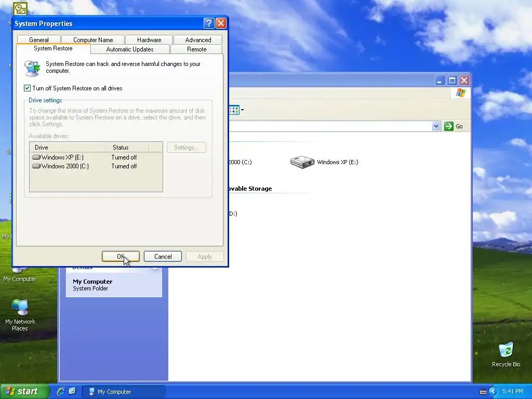Click the 5:41 PM taskbar clock
This screenshot has width=532, height=399.
[x=512, y=391]
